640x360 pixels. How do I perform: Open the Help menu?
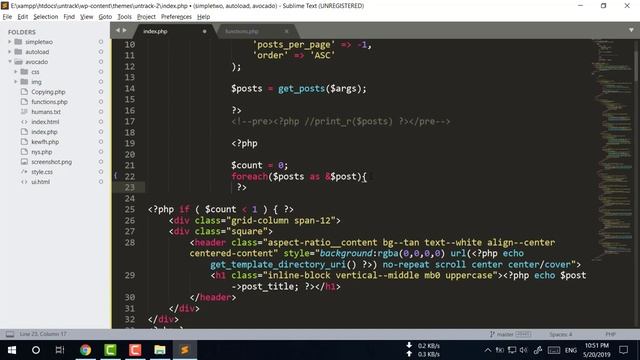pyautogui.click(x=204, y=17)
